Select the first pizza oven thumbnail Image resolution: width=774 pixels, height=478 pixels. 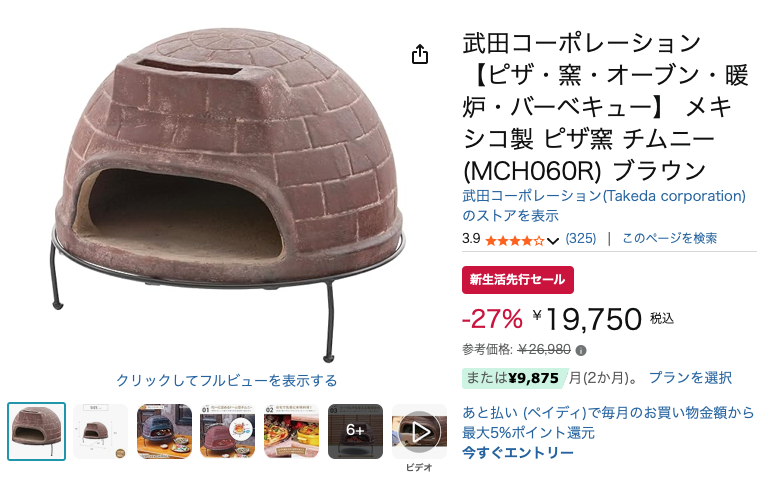click(x=37, y=432)
